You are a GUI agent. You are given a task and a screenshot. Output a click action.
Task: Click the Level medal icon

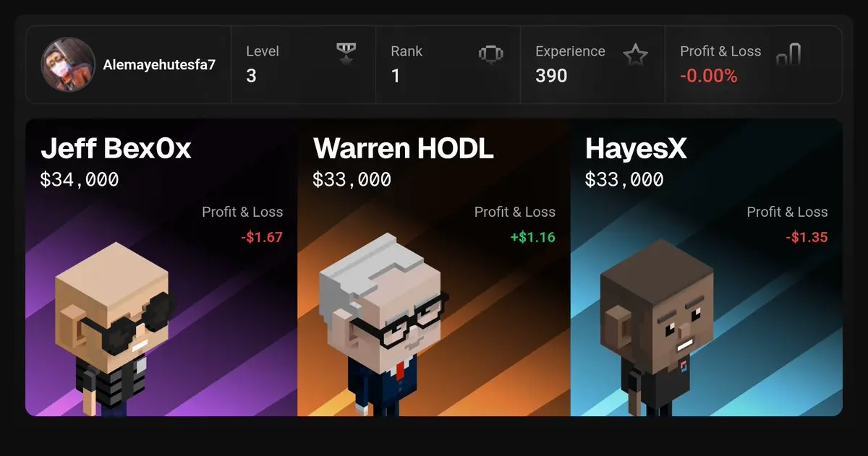pyautogui.click(x=346, y=53)
